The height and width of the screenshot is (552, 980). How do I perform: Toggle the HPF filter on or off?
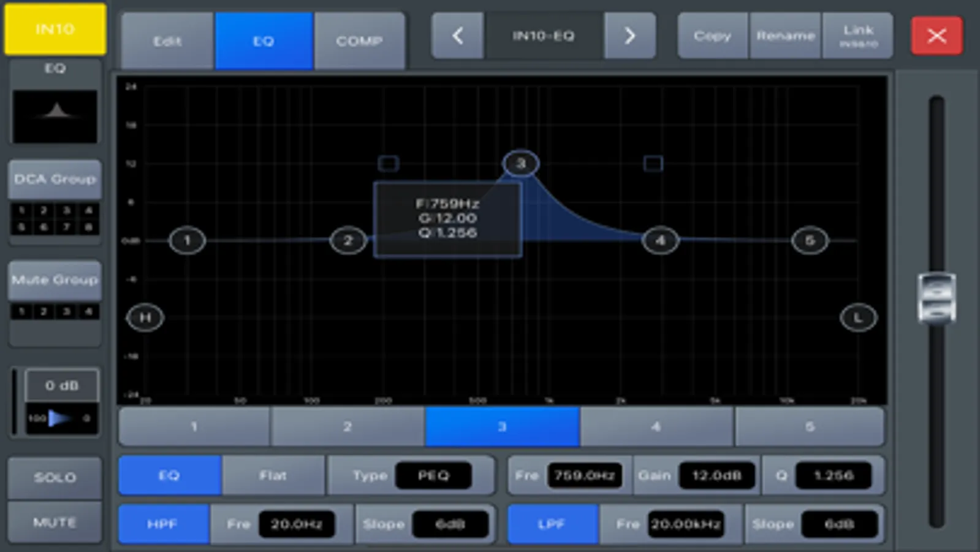163,524
